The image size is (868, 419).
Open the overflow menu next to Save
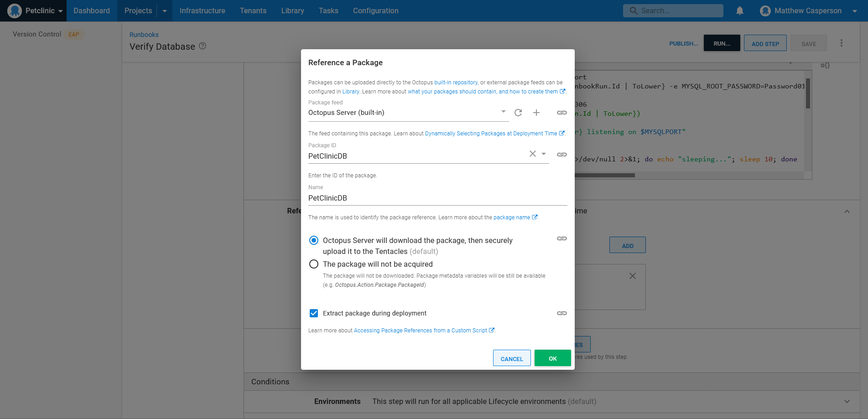pyautogui.click(x=842, y=43)
